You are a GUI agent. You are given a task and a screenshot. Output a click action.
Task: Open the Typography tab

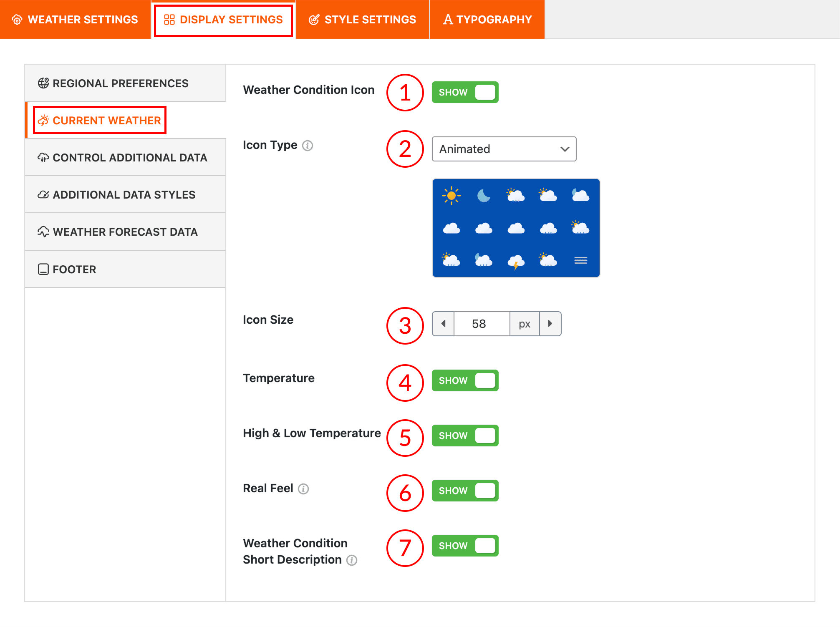pos(487,20)
